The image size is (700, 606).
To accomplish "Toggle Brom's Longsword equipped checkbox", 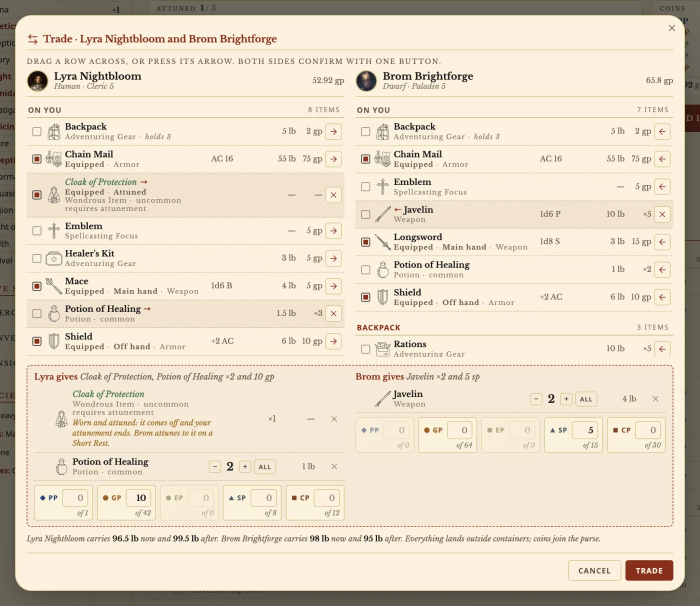I will point(366,242).
